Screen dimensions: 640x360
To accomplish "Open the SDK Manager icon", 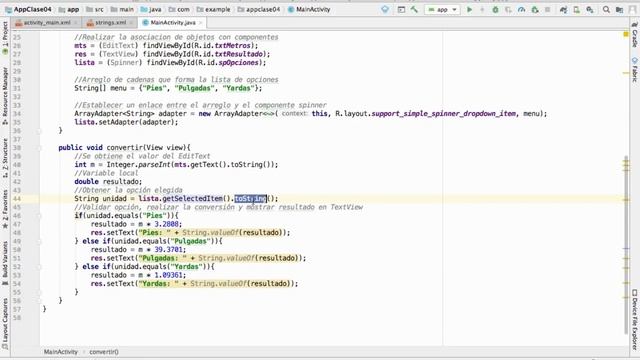I will 590,9.
